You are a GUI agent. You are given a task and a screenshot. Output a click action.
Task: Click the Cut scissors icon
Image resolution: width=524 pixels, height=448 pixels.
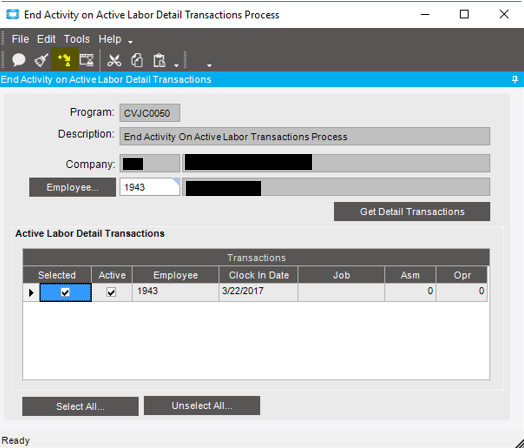point(114,60)
